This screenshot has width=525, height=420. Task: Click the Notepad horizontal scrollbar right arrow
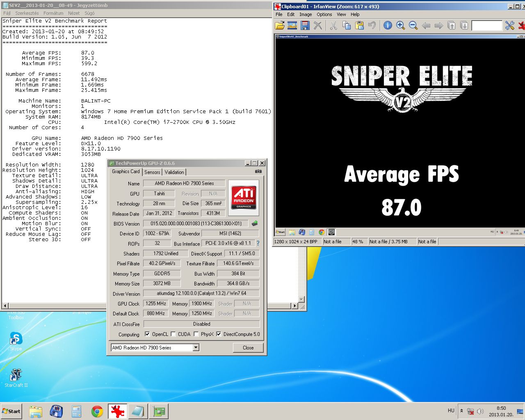click(294, 306)
